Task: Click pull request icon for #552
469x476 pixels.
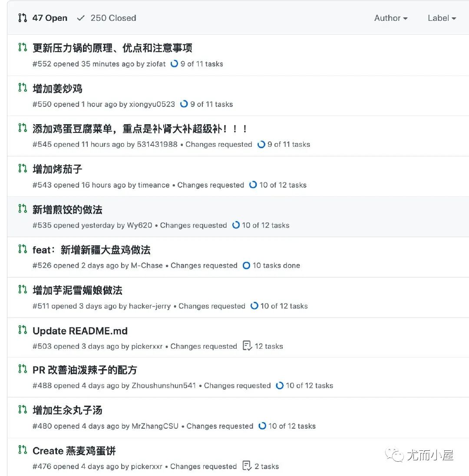Action: (23, 47)
